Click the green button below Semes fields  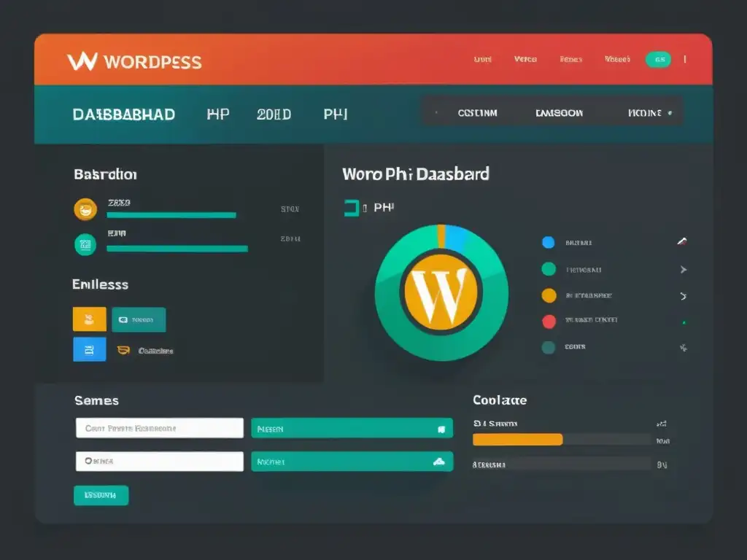[x=101, y=495]
